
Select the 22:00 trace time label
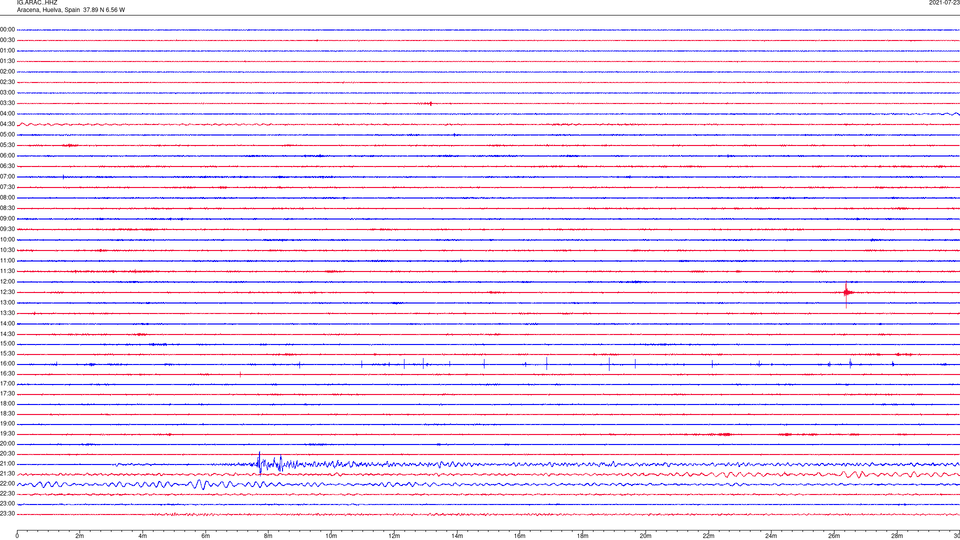[7, 484]
